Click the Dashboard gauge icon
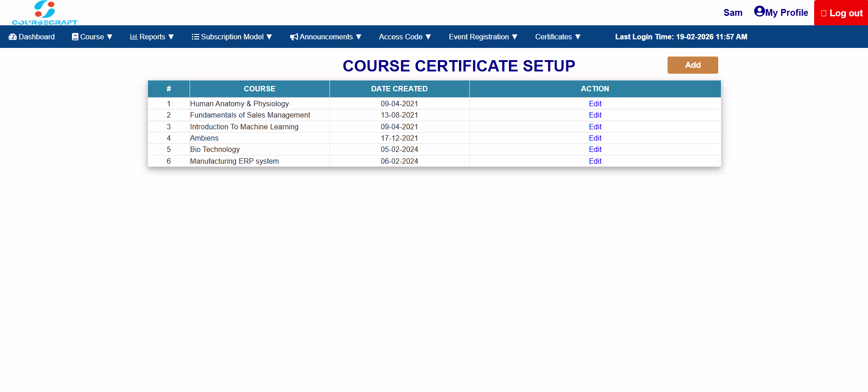868x392 pixels. [13, 37]
